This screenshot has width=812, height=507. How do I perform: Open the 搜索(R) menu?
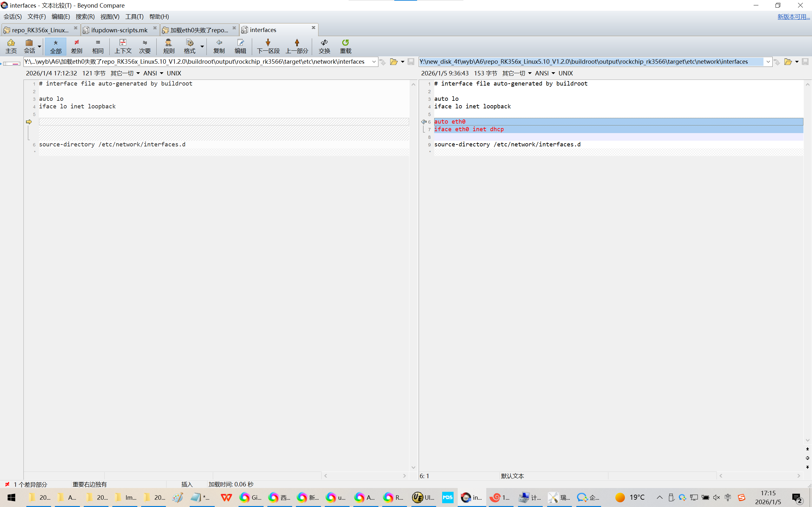(85, 16)
